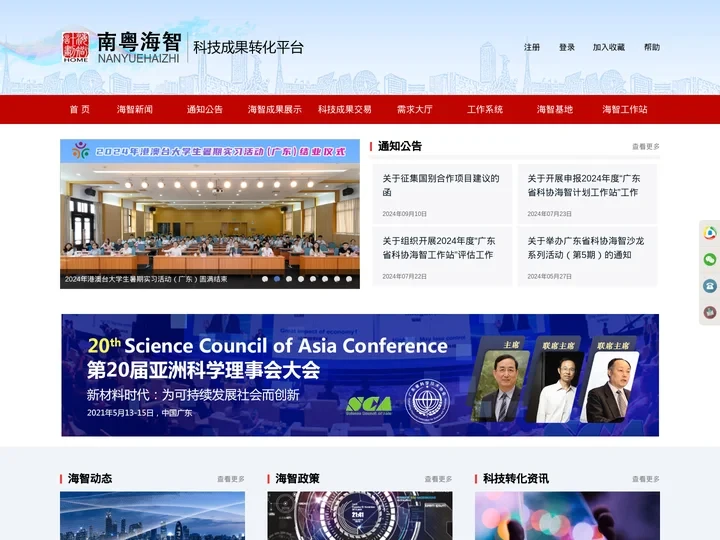
Task: Select 海智成果展示 menu item
Action: [x=275, y=109]
